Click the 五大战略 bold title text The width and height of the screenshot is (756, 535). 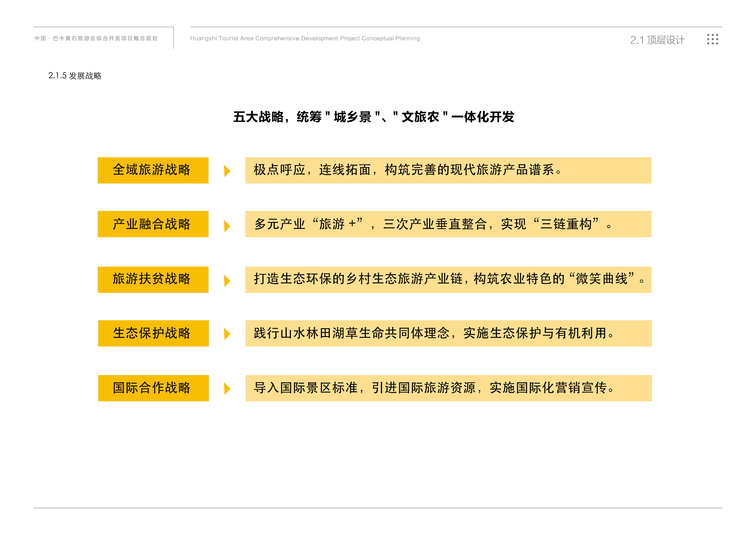tap(373, 117)
